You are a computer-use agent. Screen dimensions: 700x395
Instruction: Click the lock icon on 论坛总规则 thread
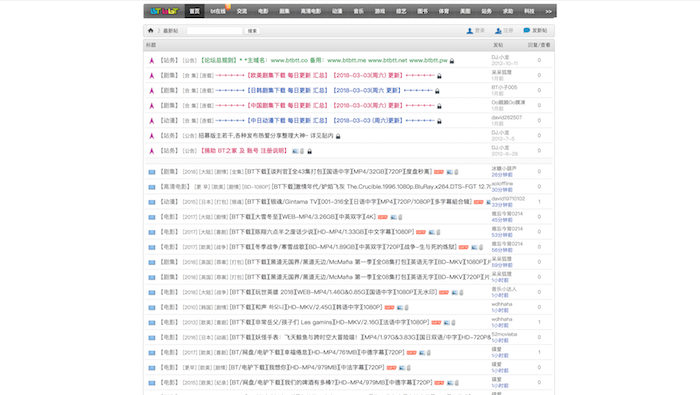coord(452,61)
